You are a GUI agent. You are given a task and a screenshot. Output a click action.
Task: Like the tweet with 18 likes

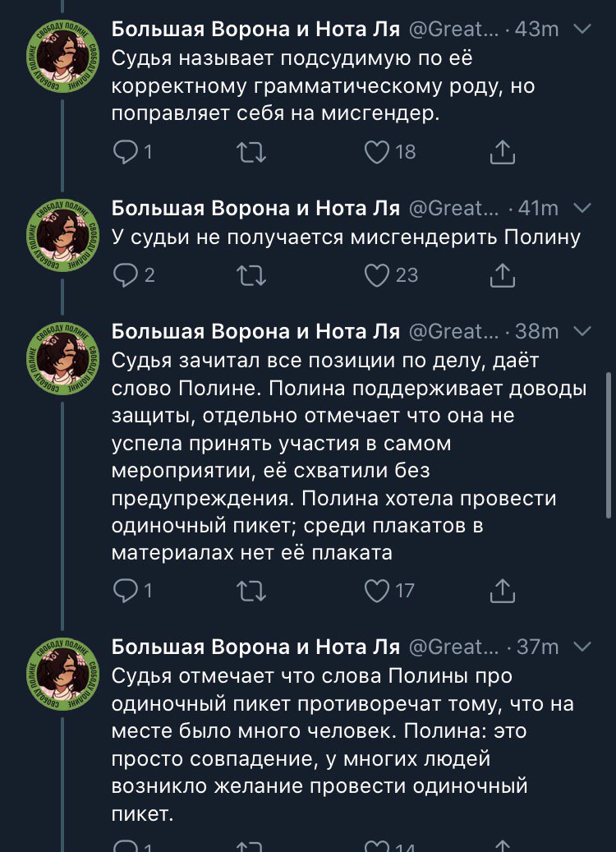click(376, 152)
